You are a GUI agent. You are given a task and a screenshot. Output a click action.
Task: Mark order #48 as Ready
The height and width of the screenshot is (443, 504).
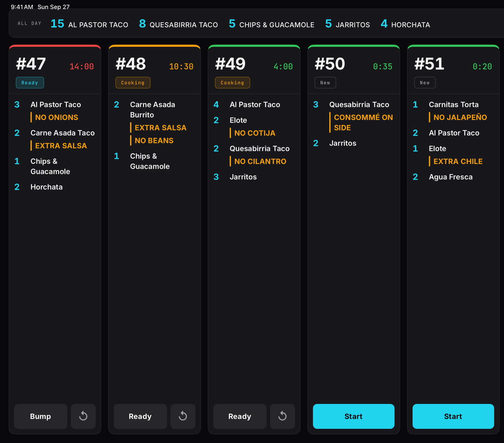click(x=140, y=416)
